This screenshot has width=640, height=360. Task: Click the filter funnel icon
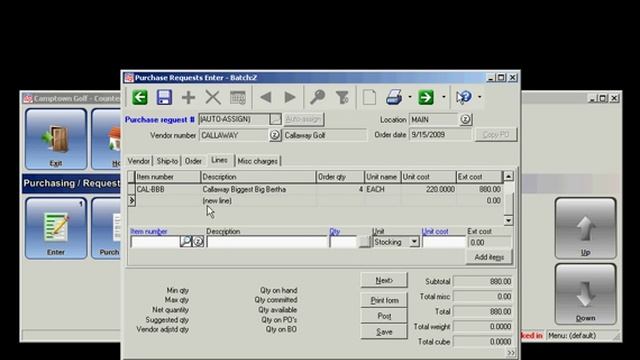pos(342,97)
